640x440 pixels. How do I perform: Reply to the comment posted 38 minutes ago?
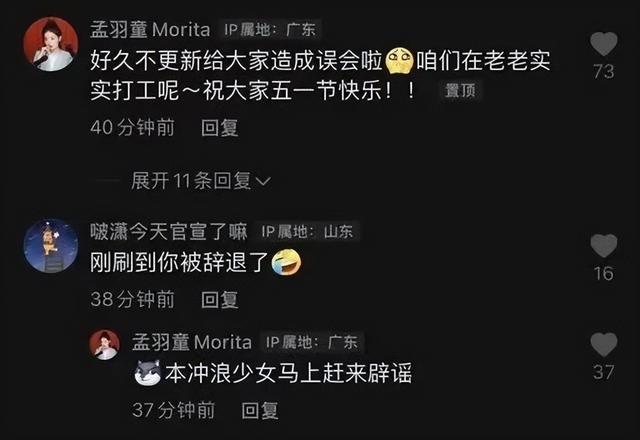220,300
